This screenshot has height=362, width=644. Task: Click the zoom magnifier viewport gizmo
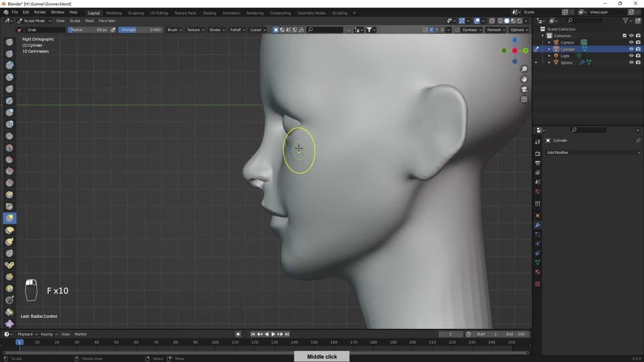pyautogui.click(x=524, y=69)
